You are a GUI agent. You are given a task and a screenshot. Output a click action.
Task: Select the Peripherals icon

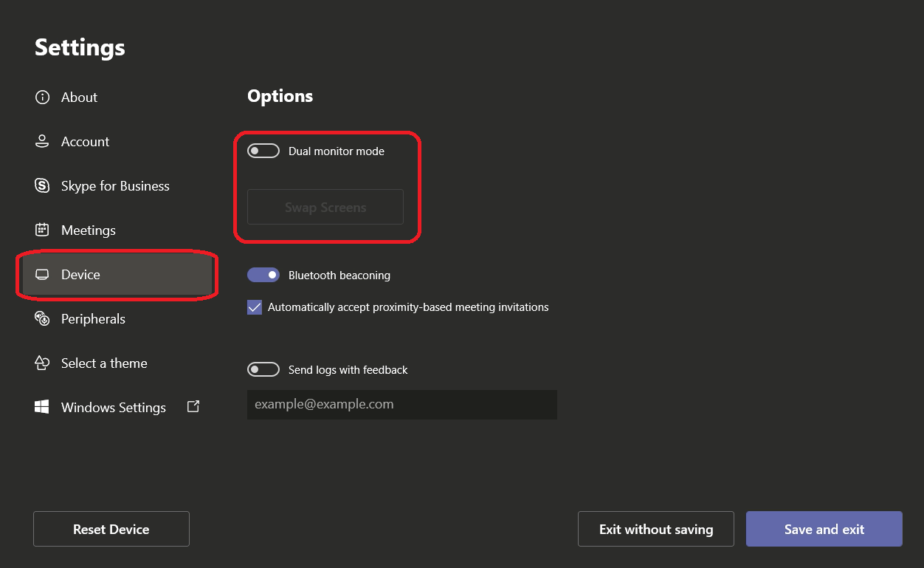42,318
